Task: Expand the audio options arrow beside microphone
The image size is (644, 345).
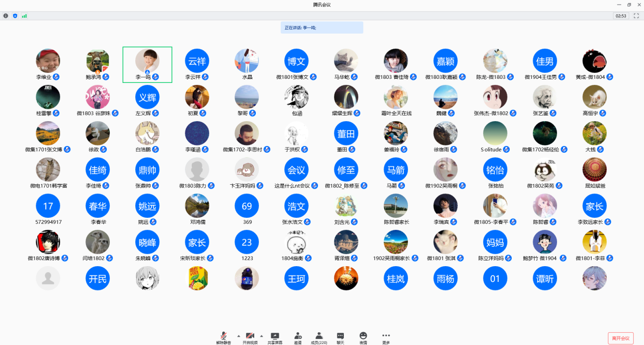Action: pos(239,336)
